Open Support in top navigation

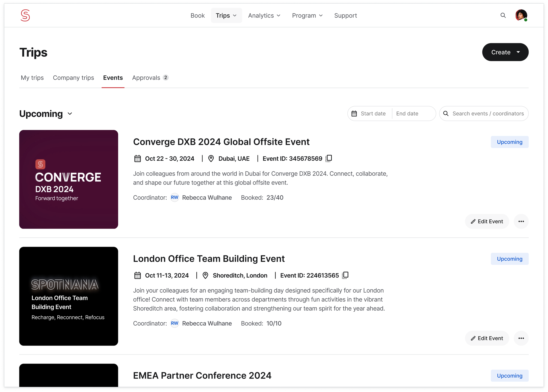(345, 16)
